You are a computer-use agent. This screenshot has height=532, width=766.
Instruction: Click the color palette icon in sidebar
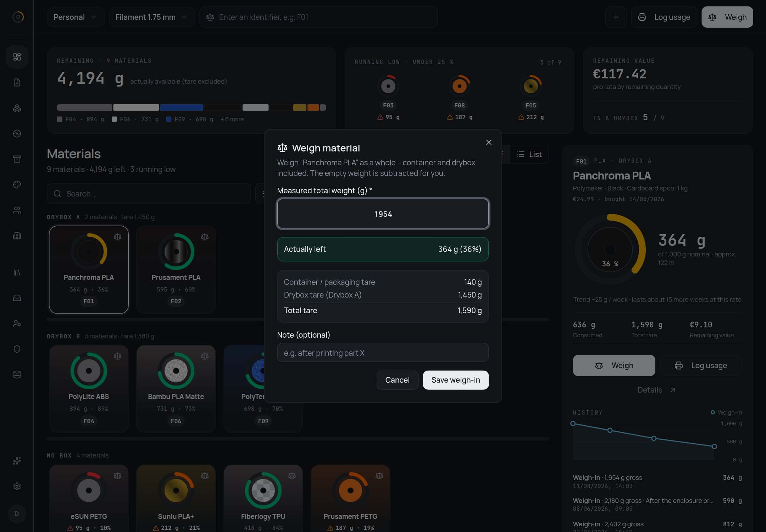click(x=17, y=184)
